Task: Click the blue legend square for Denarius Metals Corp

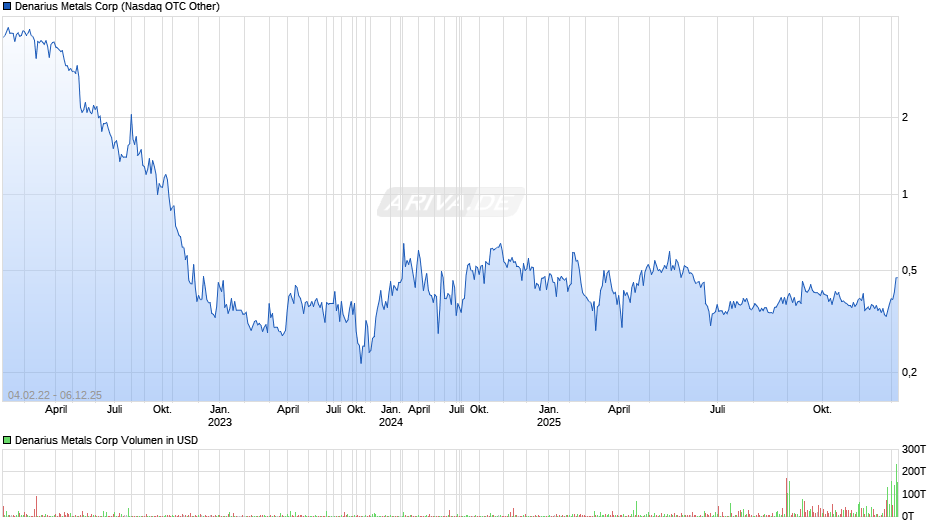Action: tap(7, 7)
